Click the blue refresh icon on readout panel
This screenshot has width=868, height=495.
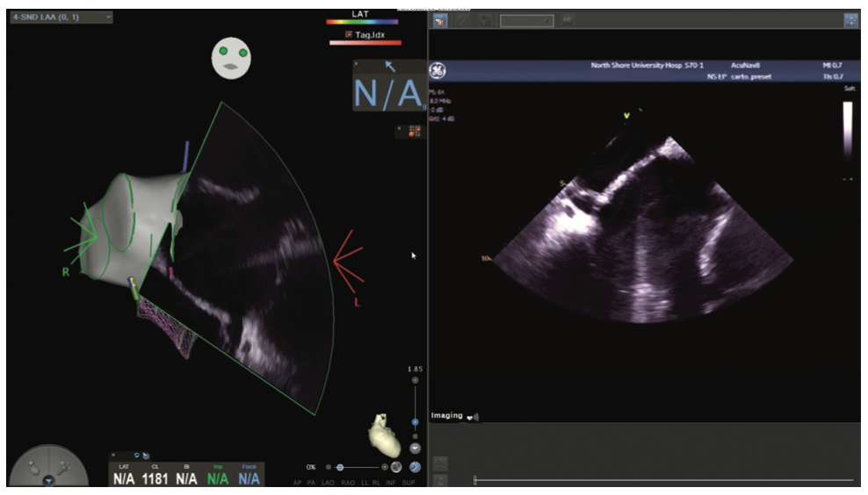pos(136,456)
